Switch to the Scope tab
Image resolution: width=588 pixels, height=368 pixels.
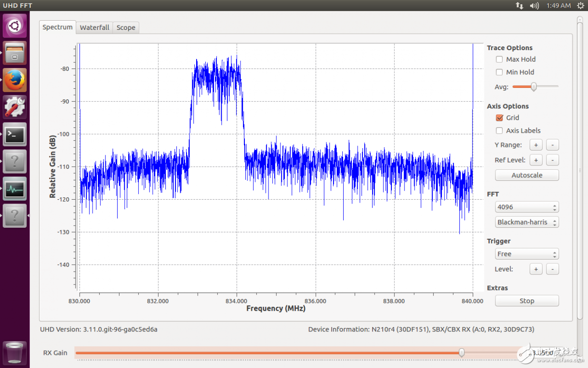click(x=126, y=27)
